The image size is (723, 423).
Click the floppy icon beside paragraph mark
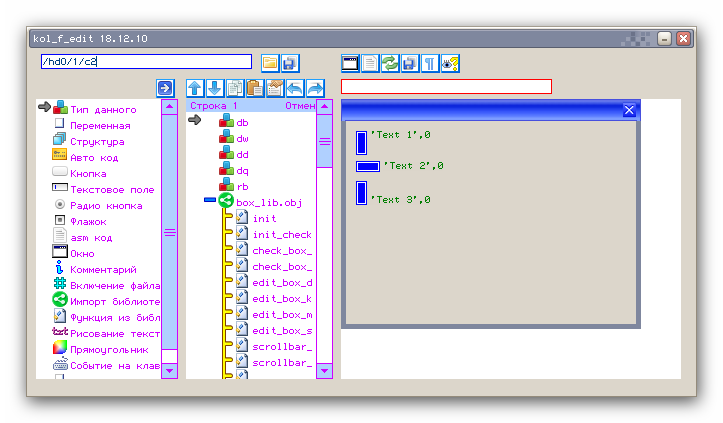409,63
